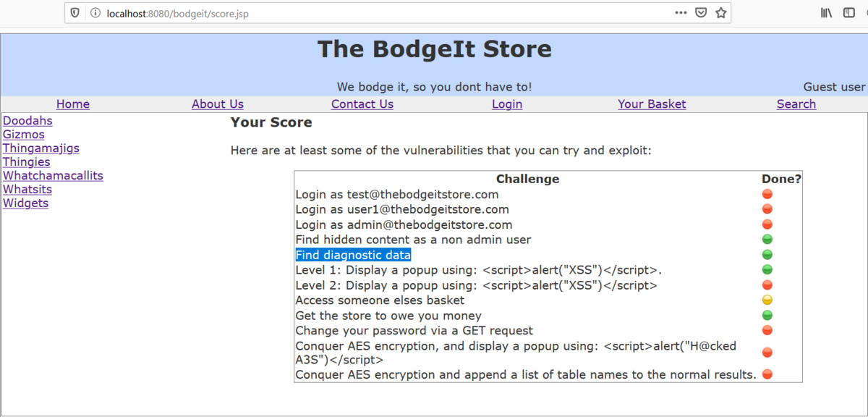Click the green status icon for hidden content challenge
Image resolution: width=868 pixels, height=417 pixels.
[767, 240]
